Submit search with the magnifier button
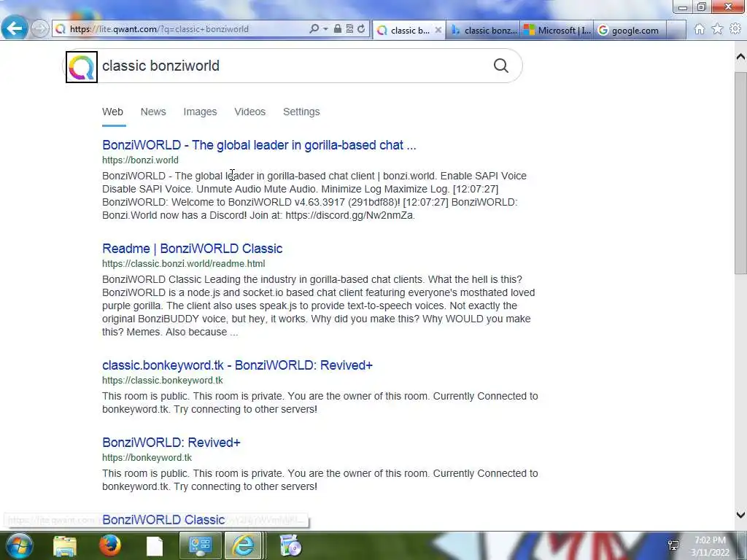This screenshot has height=560, width=747. tap(500, 66)
